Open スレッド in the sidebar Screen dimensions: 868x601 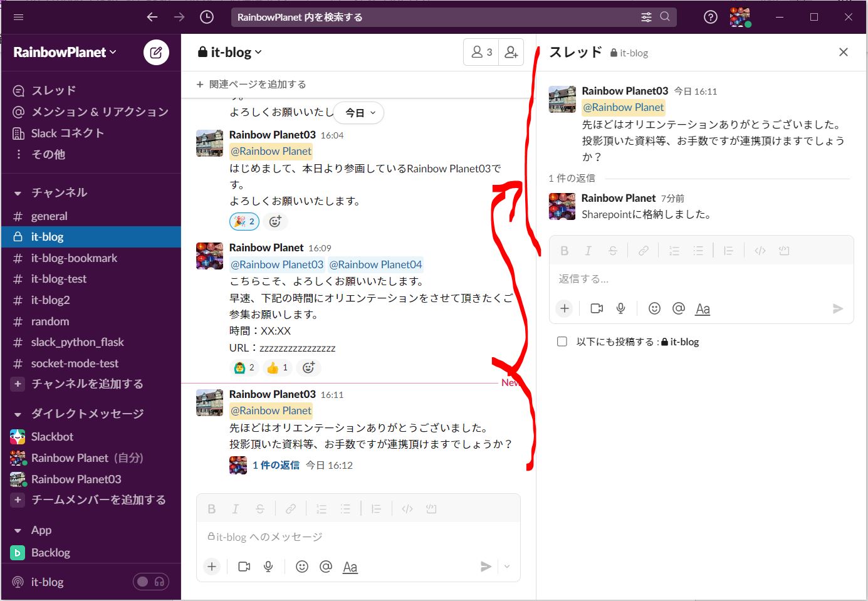click(x=53, y=90)
